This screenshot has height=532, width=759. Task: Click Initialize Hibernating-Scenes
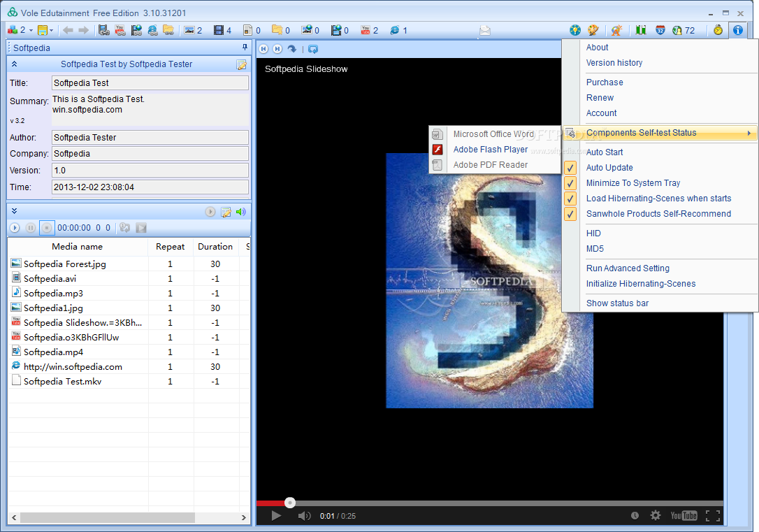coord(640,284)
